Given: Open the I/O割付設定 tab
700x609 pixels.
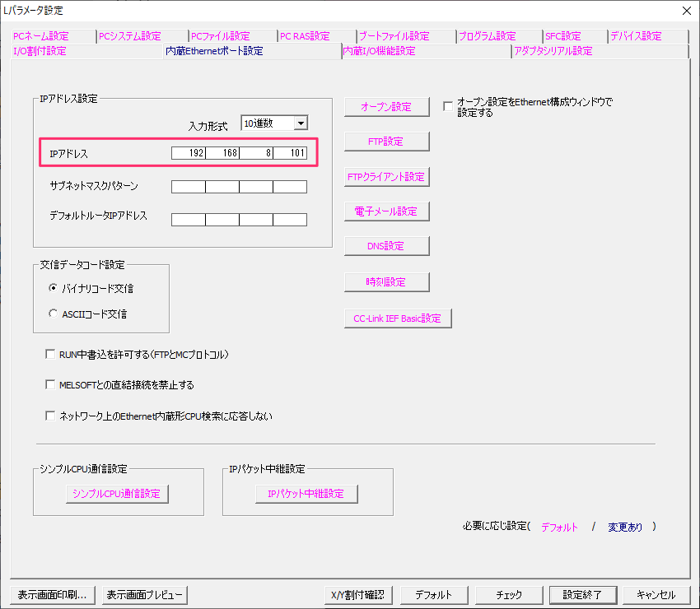Looking at the screenshot, I should coord(40,51).
